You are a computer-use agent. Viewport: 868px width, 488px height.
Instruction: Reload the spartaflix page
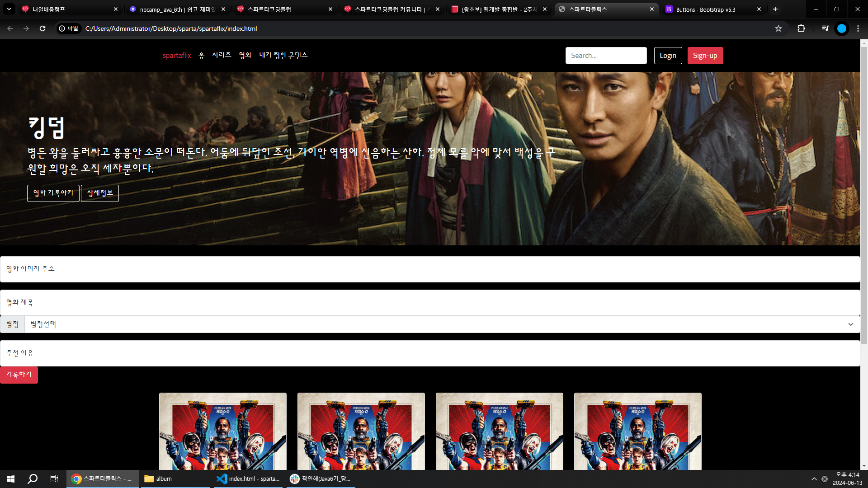(x=42, y=28)
